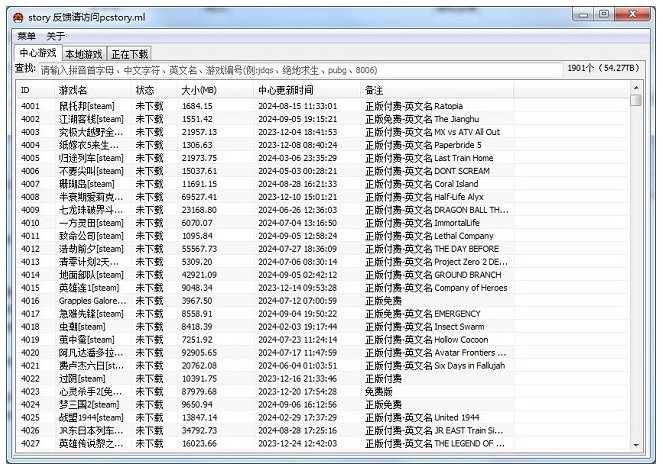Click note Avatar Frontiers … cell
Image resolution: width=663 pixels, height=471 pixels.
click(436, 353)
